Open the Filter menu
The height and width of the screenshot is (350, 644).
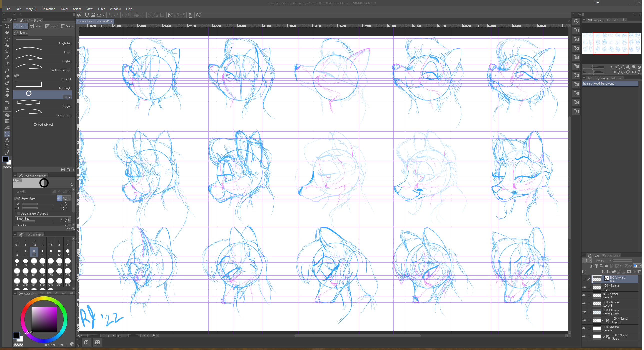click(101, 9)
